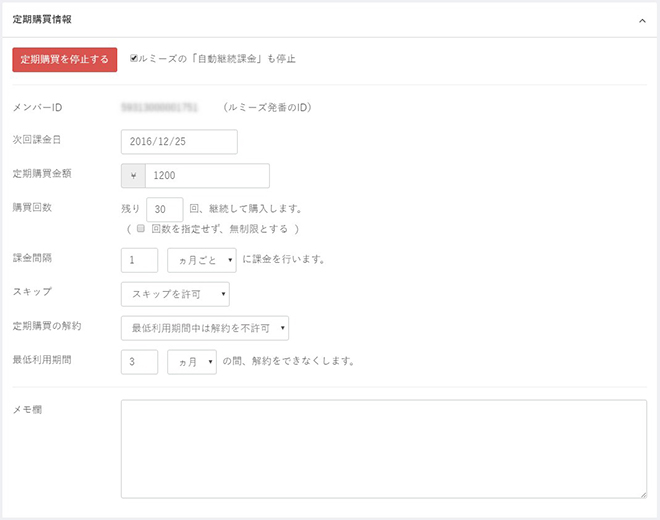Grab the memo textarea resize handle
660x520 pixels.
pyautogui.click(x=644, y=495)
